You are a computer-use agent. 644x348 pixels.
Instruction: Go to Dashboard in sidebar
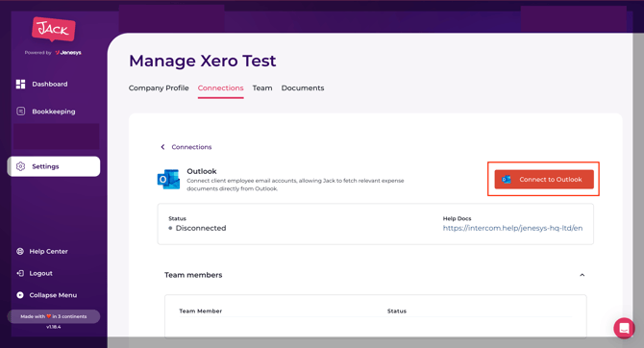coord(50,84)
